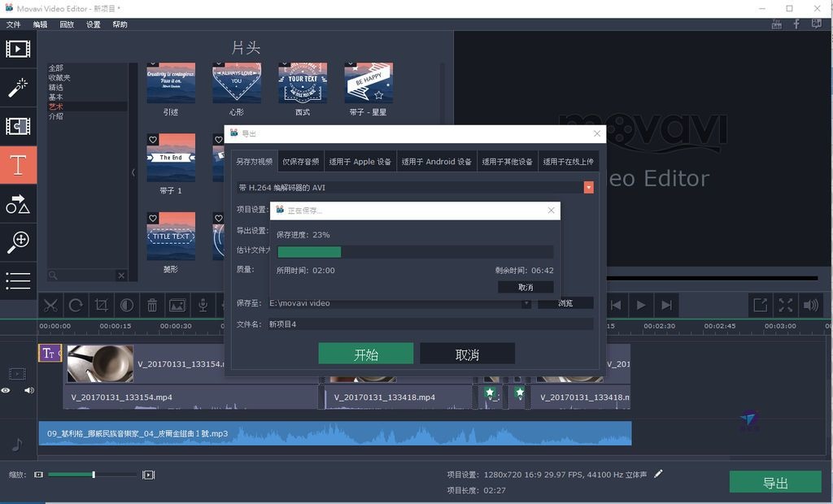
Task: Switch preview to full screen
Action: coord(786,305)
